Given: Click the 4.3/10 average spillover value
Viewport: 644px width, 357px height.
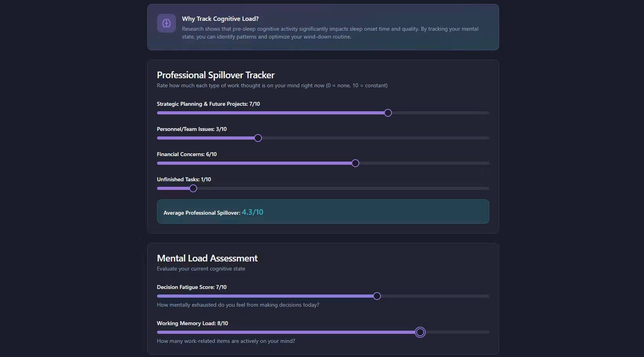Looking at the screenshot, I should [252, 212].
